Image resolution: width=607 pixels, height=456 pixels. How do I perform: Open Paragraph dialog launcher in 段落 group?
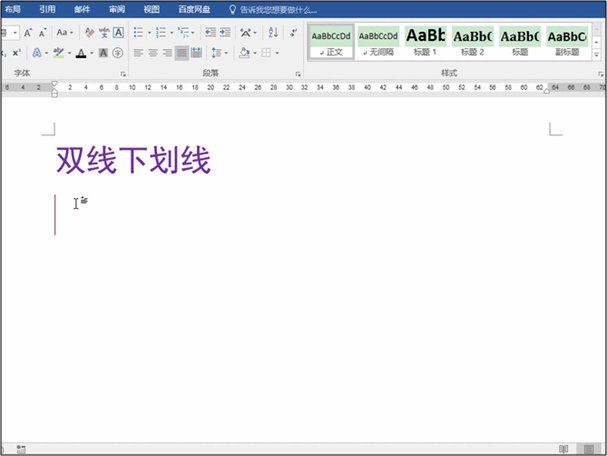pyautogui.click(x=298, y=74)
